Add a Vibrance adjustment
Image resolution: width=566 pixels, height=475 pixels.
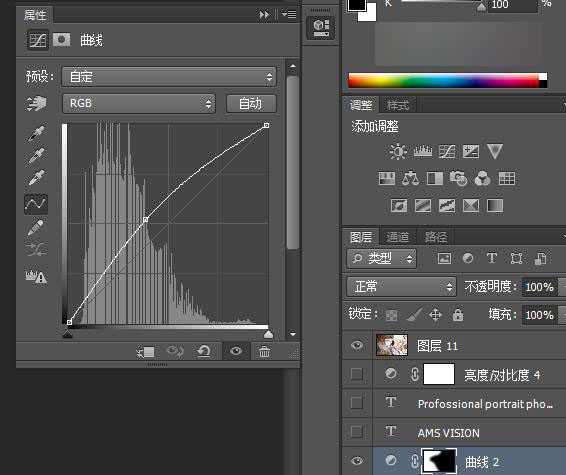(x=495, y=151)
